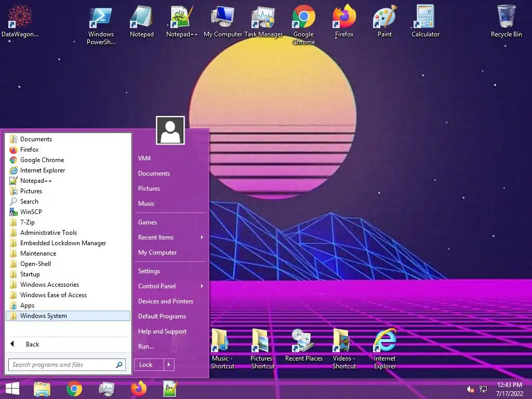Screen dimensions: 532x399
Task: Open Music - Shortcut desktop icon
Action: click(x=222, y=349)
